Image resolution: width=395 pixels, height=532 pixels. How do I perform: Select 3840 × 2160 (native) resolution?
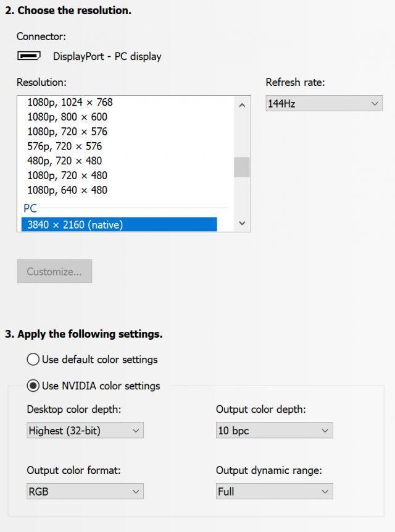[x=75, y=225]
